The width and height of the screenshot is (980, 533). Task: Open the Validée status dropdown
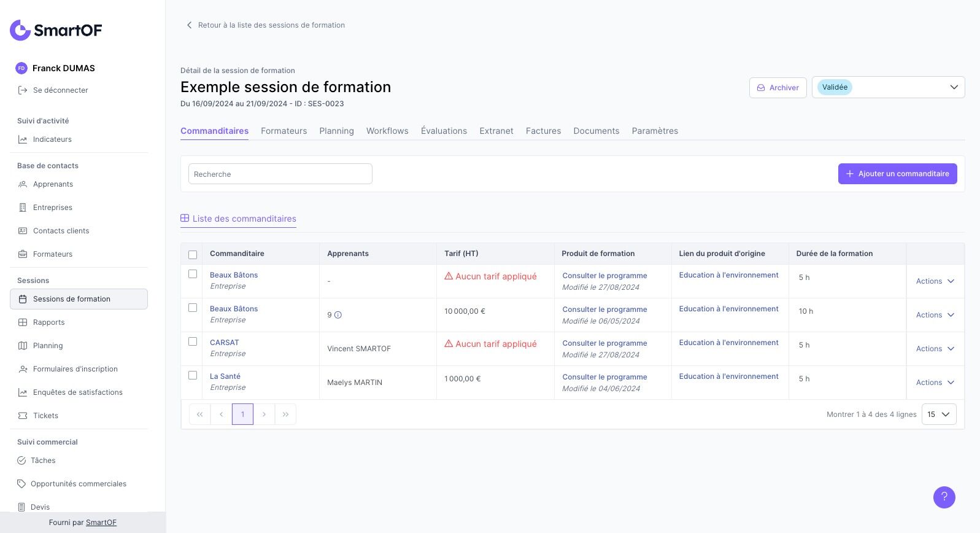888,87
